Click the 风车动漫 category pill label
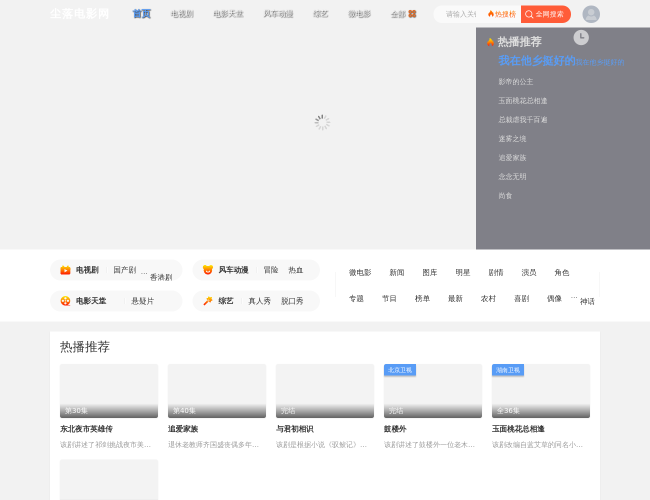The image size is (650, 500). click(233, 270)
